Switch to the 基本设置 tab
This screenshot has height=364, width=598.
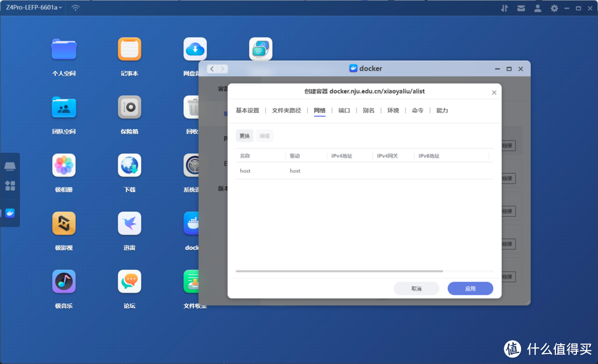pos(247,111)
